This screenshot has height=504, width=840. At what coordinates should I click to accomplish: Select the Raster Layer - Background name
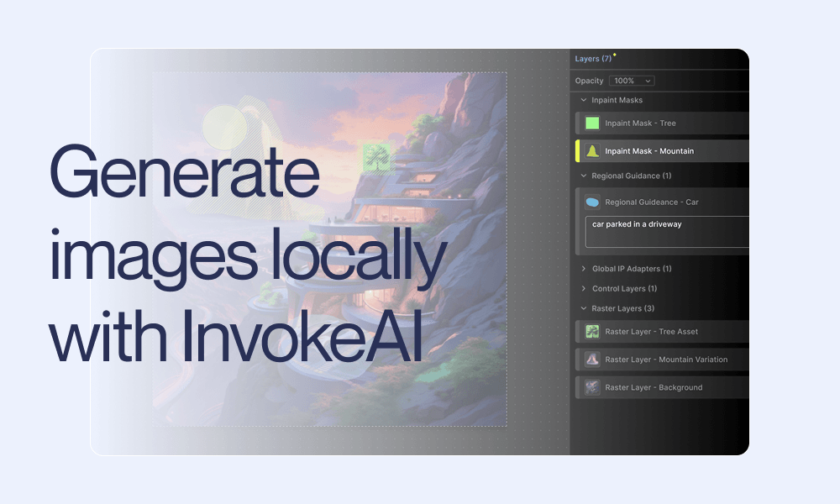point(654,387)
